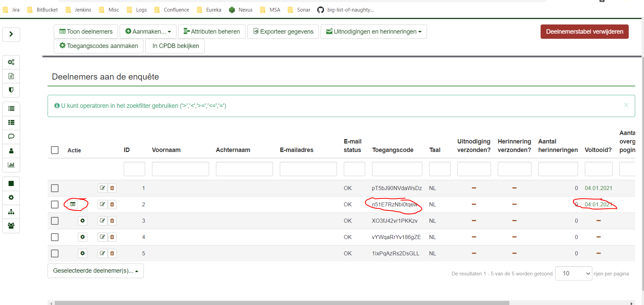Open the Jenkins bookmark folder
644x305 pixels.
(x=79, y=10)
